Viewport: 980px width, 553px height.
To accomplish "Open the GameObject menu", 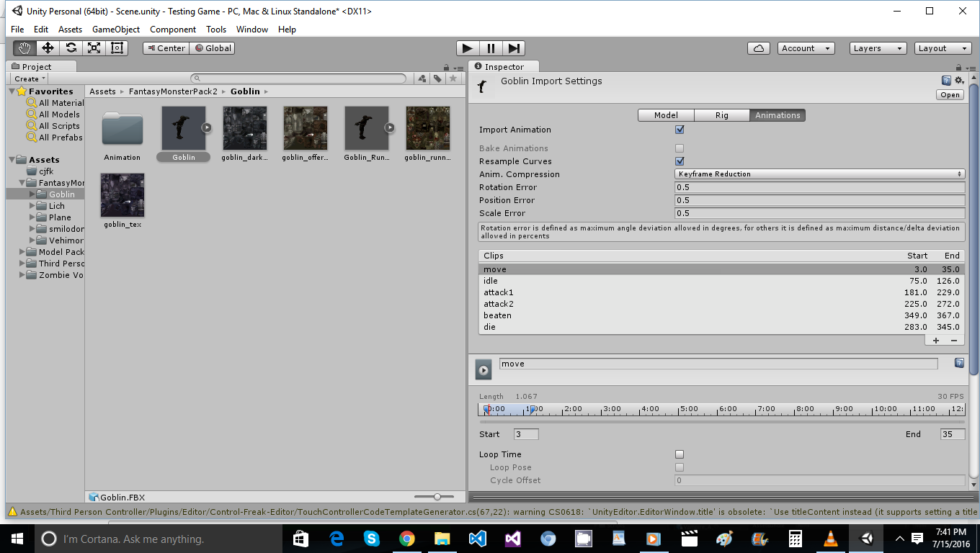I will click(x=116, y=30).
